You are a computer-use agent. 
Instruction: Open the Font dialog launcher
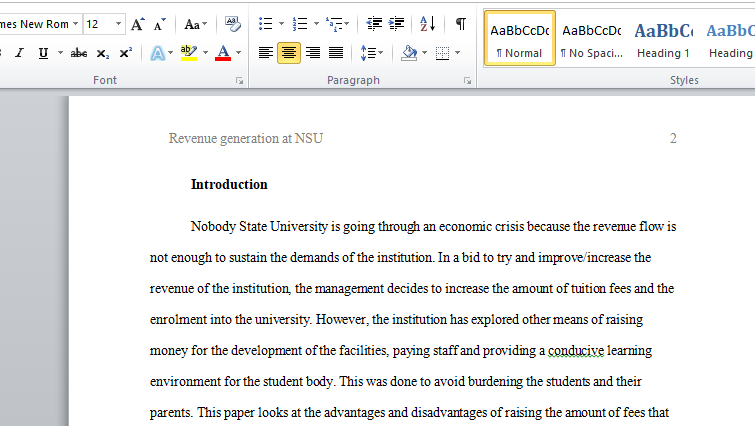[239, 81]
